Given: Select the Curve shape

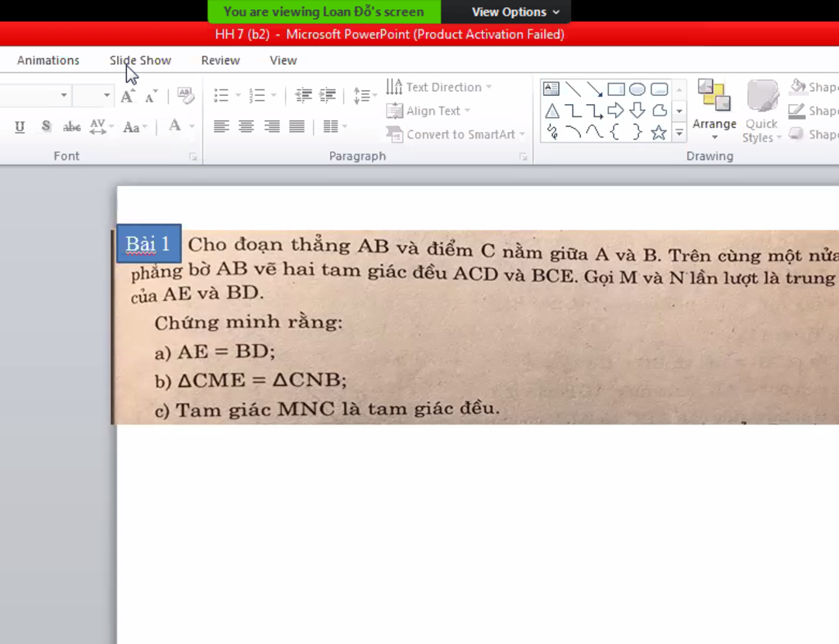Looking at the screenshot, I should (x=595, y=132).
